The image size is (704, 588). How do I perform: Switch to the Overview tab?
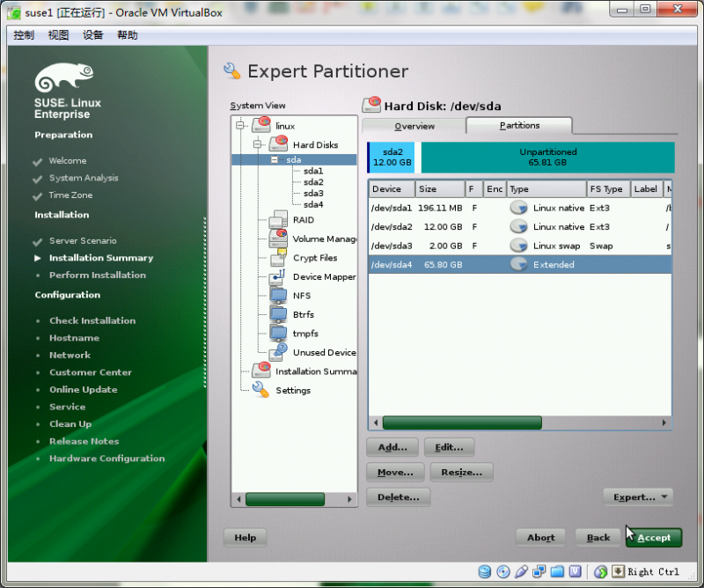point(414,125)
